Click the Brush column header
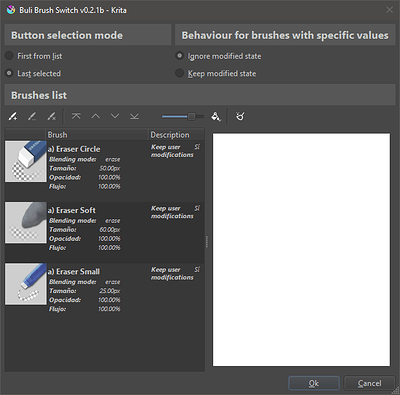Viewport: 400px width, 395px height. [x=97, y=135]
